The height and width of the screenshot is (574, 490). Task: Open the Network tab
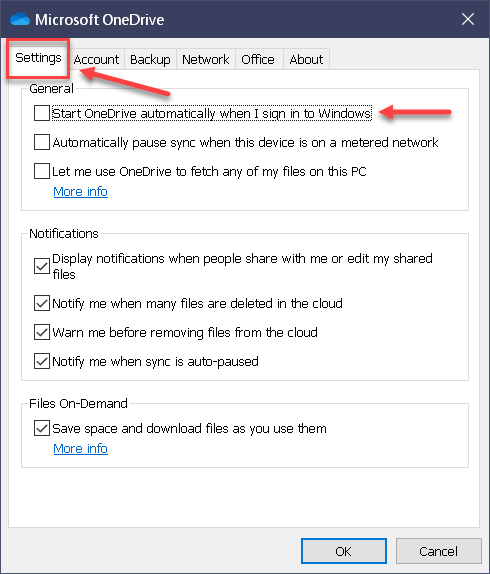pyautogui.click(x=206, y=59)
